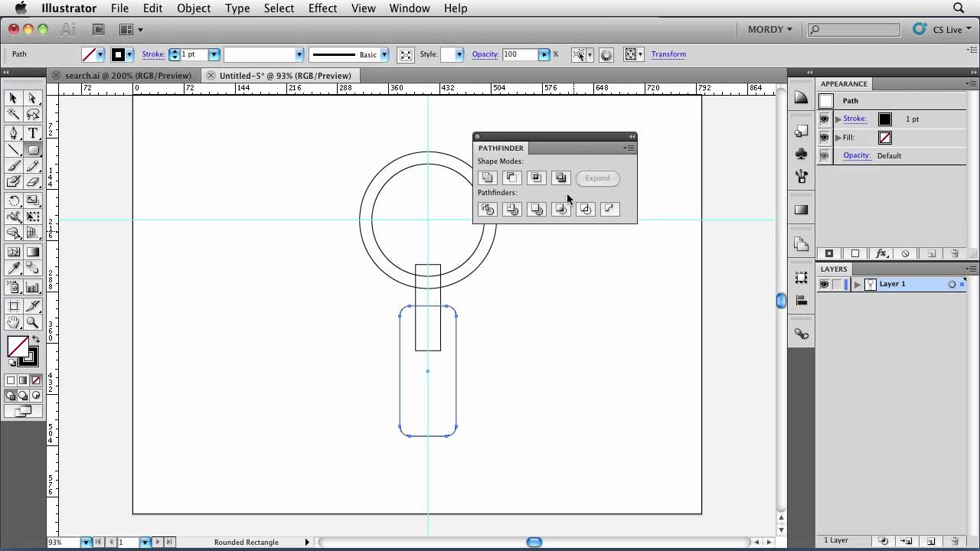Toggle visibility of Layer 1

click(825, 284)
